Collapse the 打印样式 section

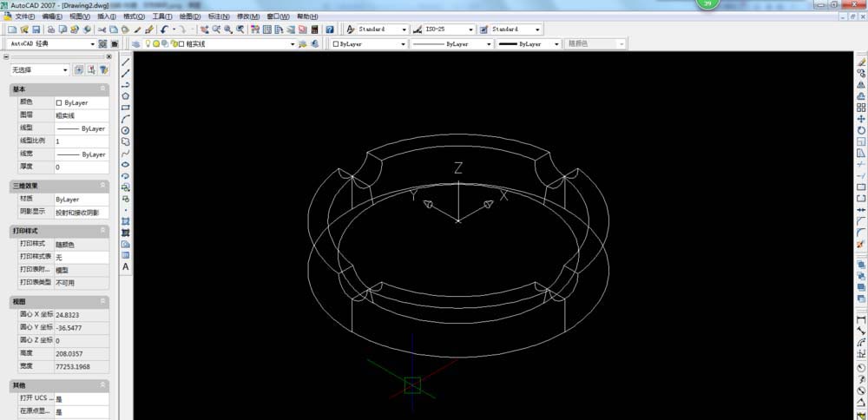pyautogui.click(x=103, y=230)
